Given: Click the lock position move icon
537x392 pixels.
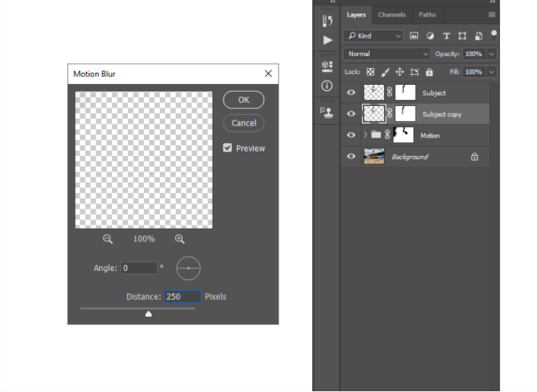Looking at the screenshot, I should tap(400, 72).
